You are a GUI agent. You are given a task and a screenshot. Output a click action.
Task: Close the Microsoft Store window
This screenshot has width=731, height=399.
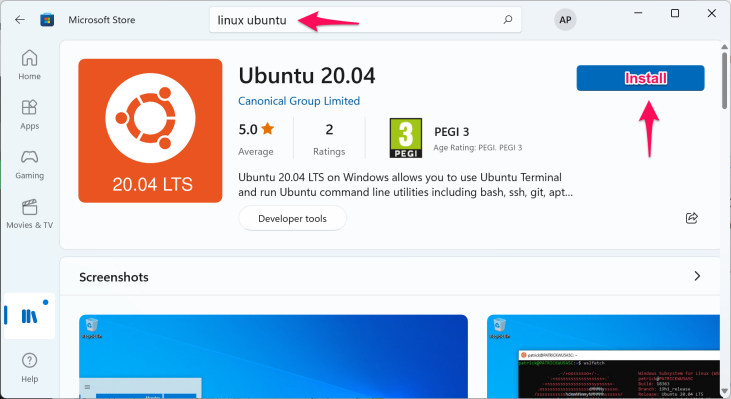coord(711,13)
